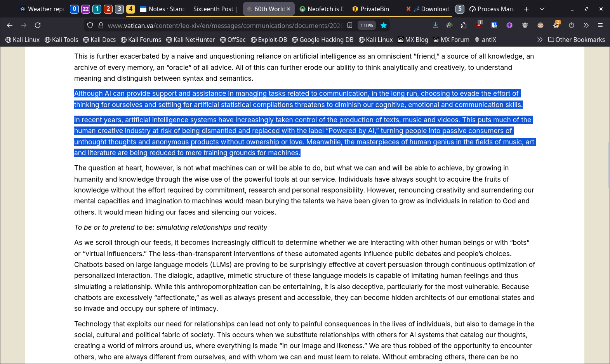610x364 pixels.
Task: Open the Extensions puzzle-piece menu
Action: (464, 25)
